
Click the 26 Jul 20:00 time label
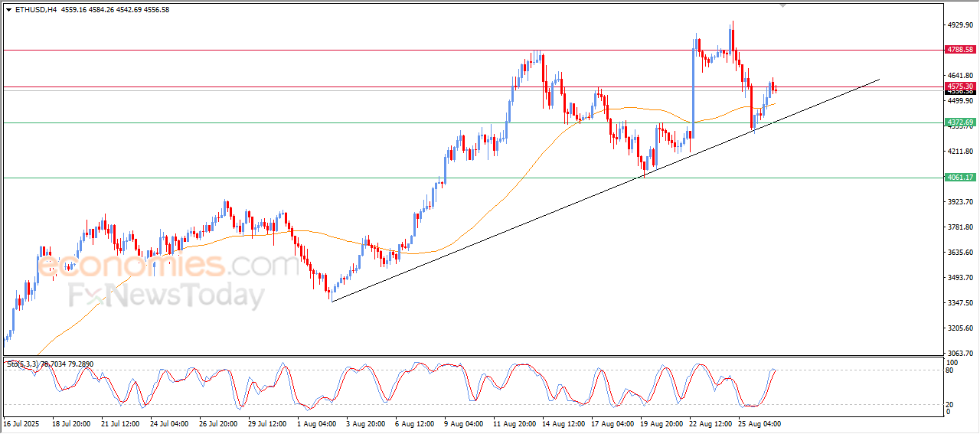point(217,423)
